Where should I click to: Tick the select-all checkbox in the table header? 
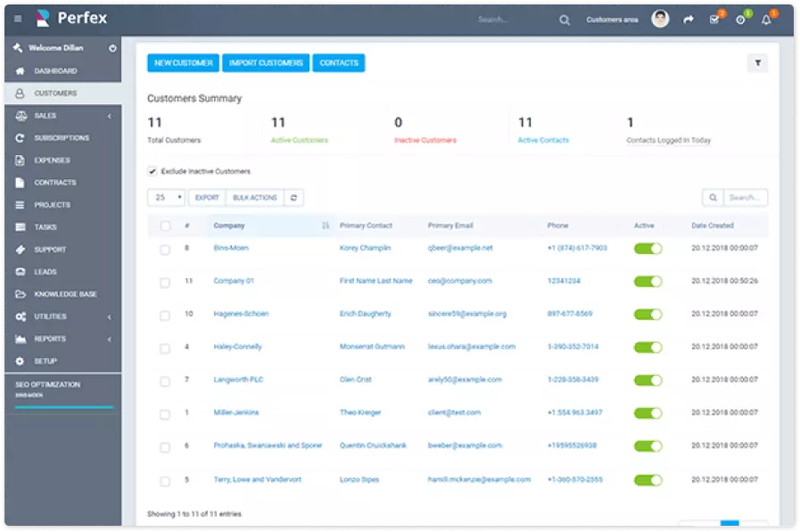pyautogui.click(x=165, y=225)
